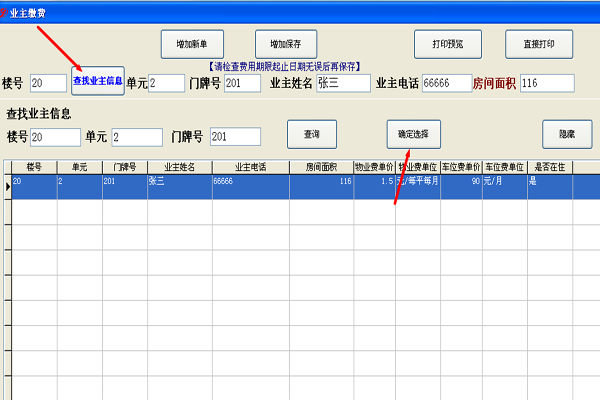
Task: Click the 物业费单位 column header
Action: pos(418,167)
